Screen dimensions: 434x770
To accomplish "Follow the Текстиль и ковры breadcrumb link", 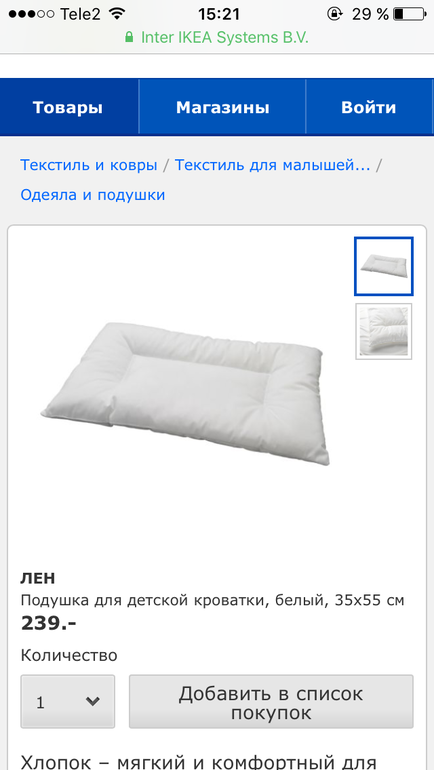I will (89, 165).
